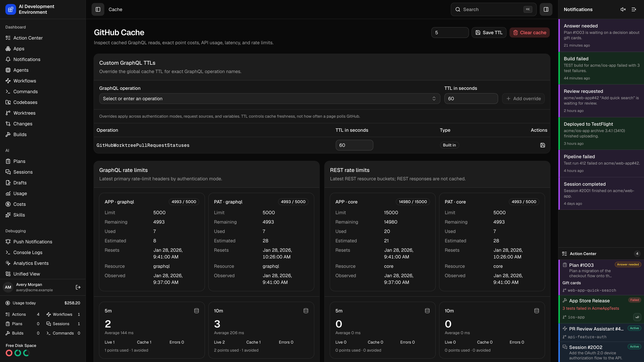
Task: Open Commands in the sidebar
Action: [43, 92]
